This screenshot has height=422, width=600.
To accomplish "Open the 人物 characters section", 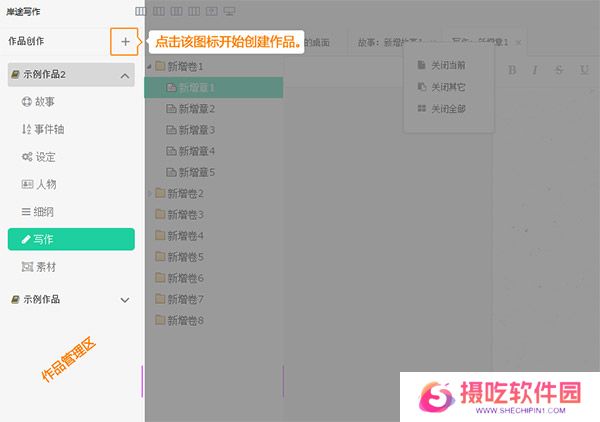I will 39,184.
